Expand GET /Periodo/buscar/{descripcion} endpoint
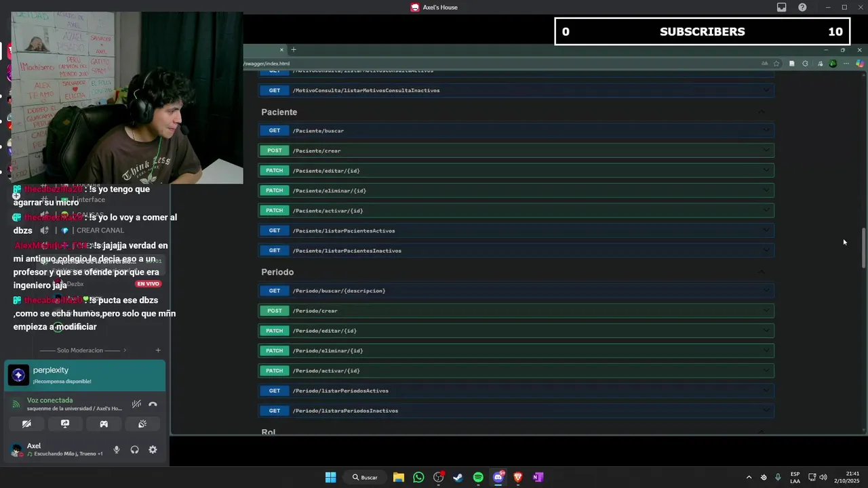The image size is (868, 488). [516, 291]
